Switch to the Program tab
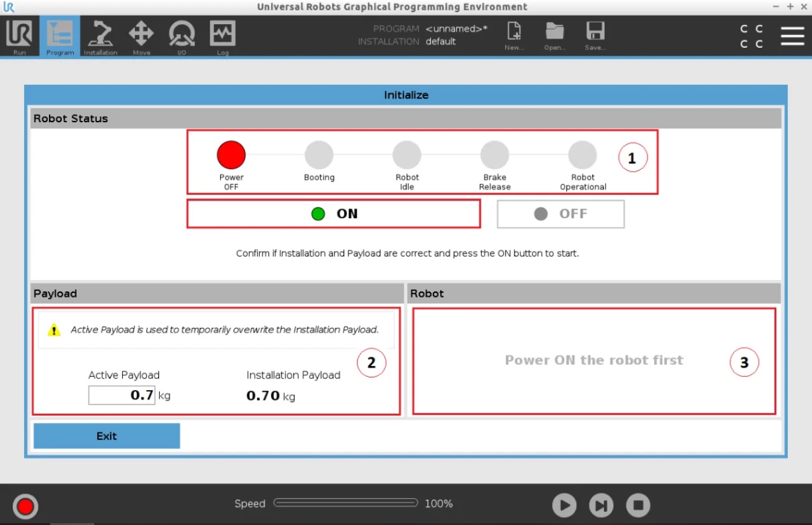This screenshot has width=812, height=525. tap(60, 37)
